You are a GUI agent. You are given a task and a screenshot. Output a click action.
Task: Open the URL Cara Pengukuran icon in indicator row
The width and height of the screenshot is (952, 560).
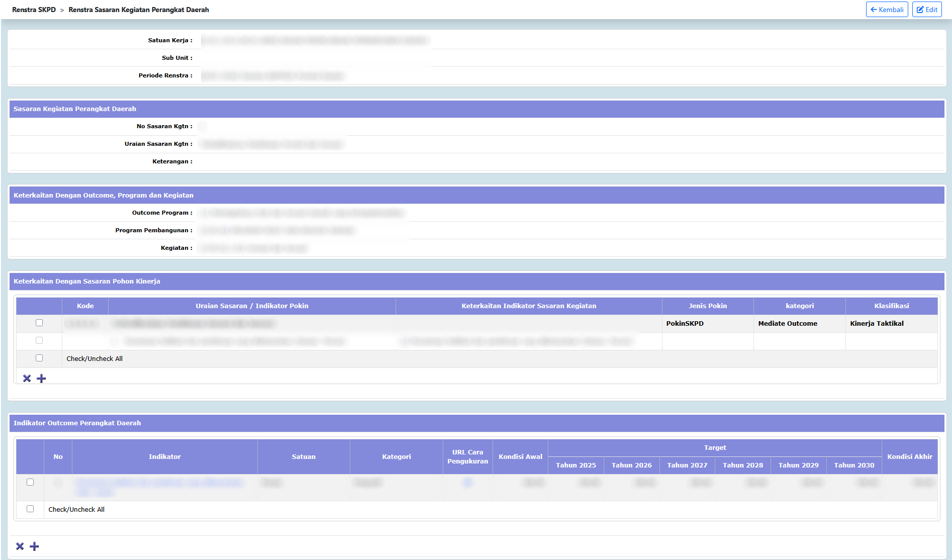[x=467, y=483]
